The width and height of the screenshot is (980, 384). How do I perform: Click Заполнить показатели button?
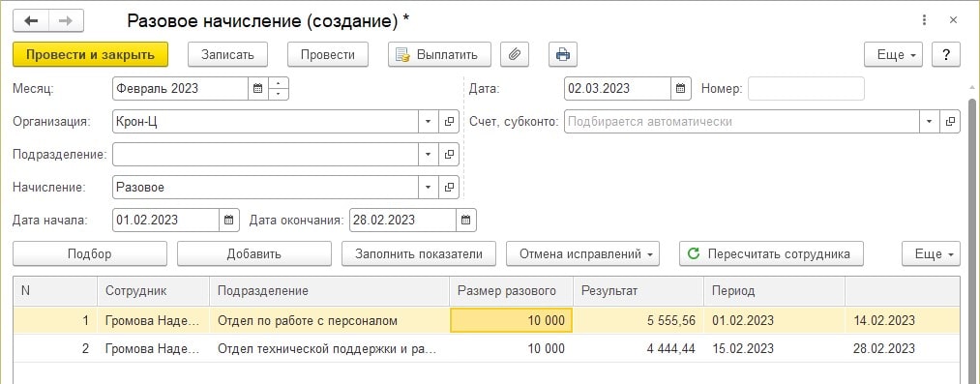pos(419,253)
